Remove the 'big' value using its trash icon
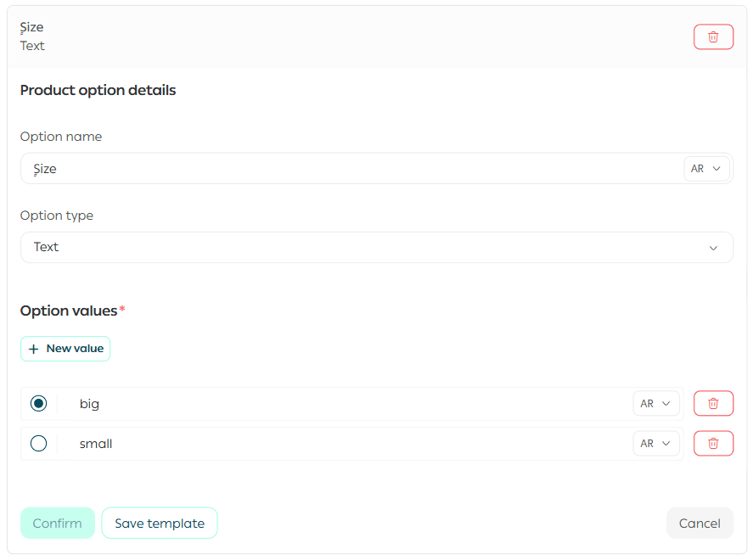The width and height of the screenshot is (753, 560). [x=713, y=404]
